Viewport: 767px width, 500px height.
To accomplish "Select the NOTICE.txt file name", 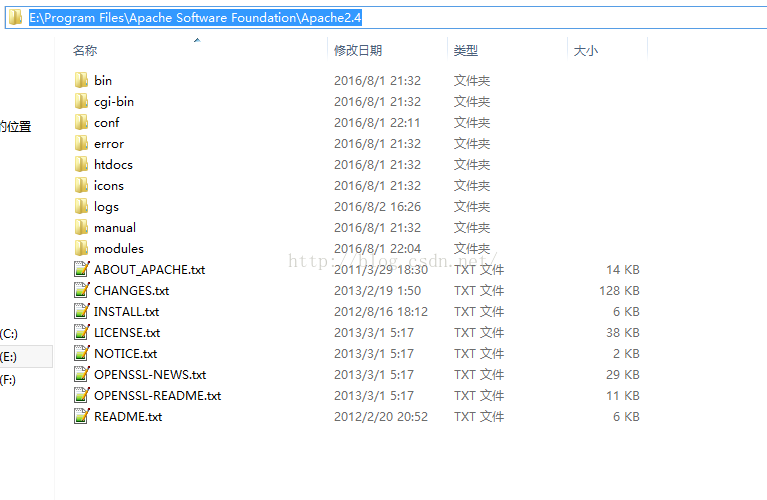I will pos(126,354).
